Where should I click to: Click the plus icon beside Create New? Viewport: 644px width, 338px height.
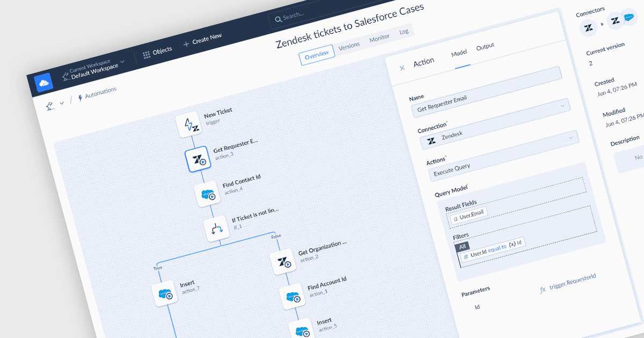click(x=186, y=44)
